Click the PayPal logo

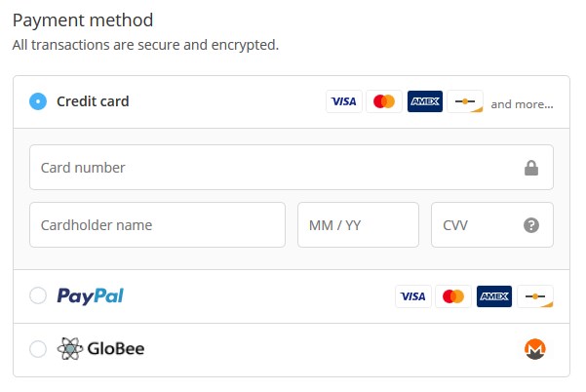click(x=90, y=296)
